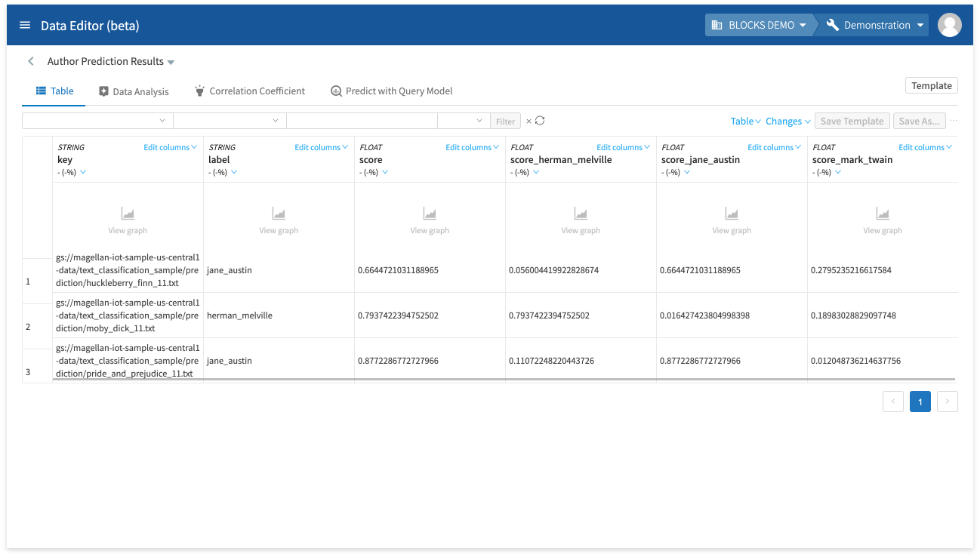
Task: Click the filter value input field
Action: pos(362,121)
